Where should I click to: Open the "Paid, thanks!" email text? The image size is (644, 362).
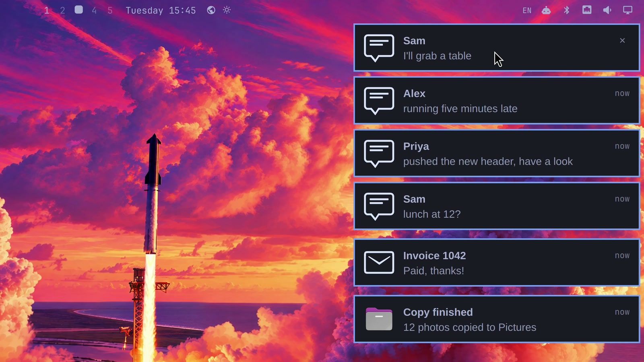click(433, 271)
